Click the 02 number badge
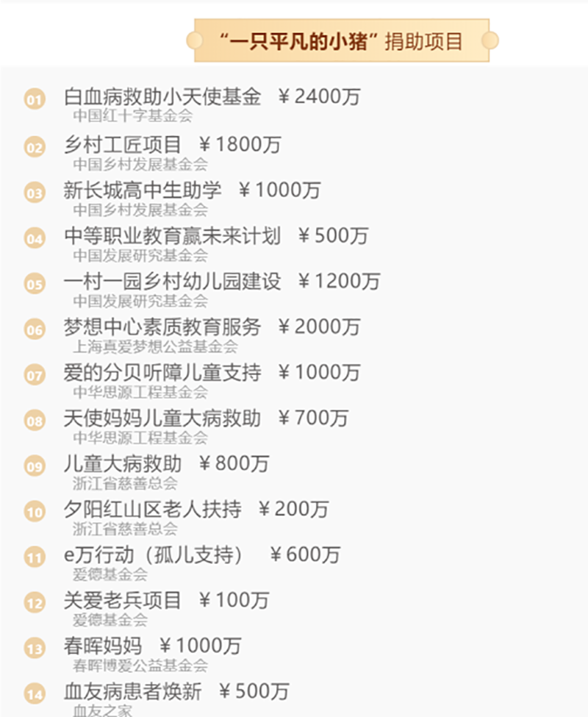The height and width of the screenshot is (717, 588). tap(35, 147)
